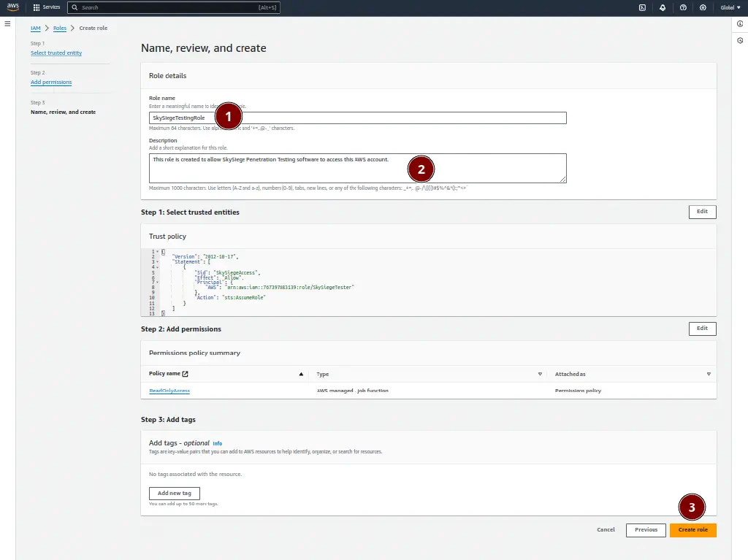Edit Step 1 trusted entities
Image resolution: width=748 pixels, height=560 pixels.
[702, 212]
